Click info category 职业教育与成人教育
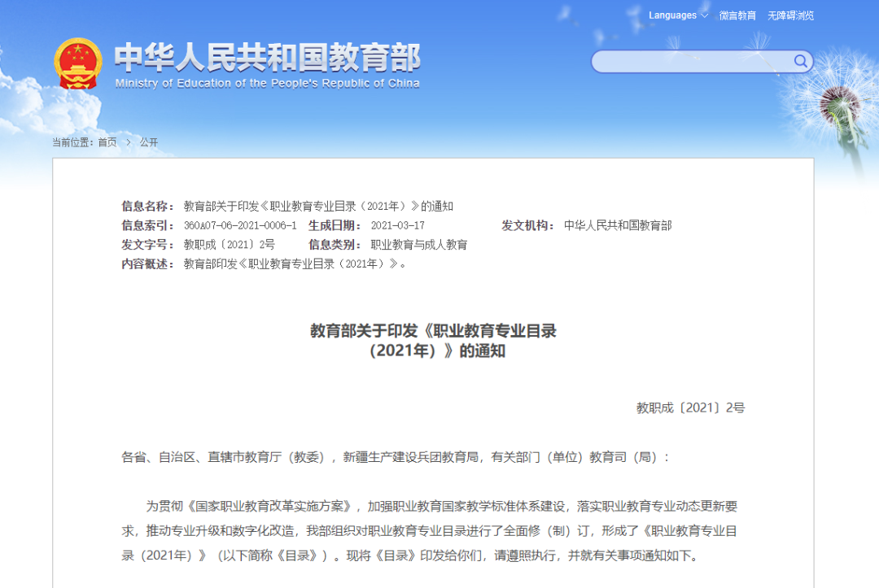 tap(419, 245)
